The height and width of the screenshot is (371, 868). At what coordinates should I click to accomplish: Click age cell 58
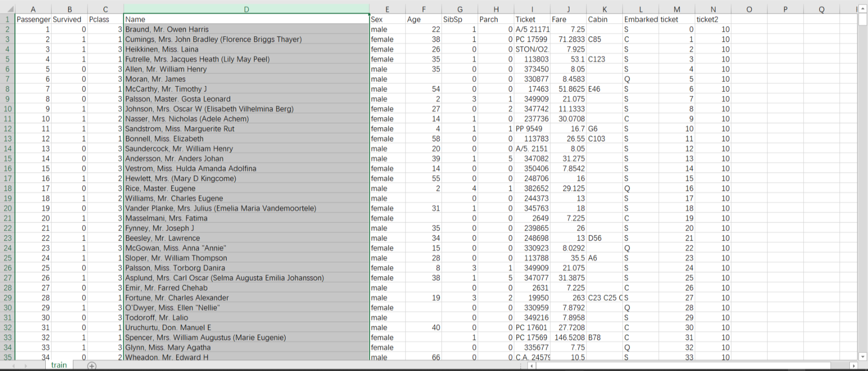pyautogui.click(x=424, y=139)
